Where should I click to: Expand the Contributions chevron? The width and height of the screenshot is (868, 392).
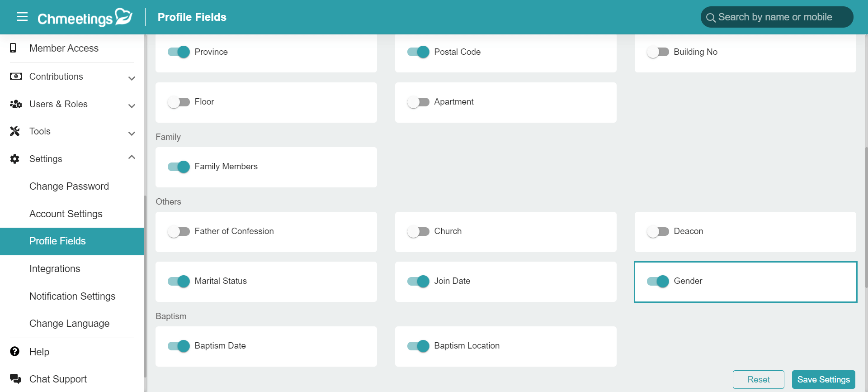pos(132,78)
